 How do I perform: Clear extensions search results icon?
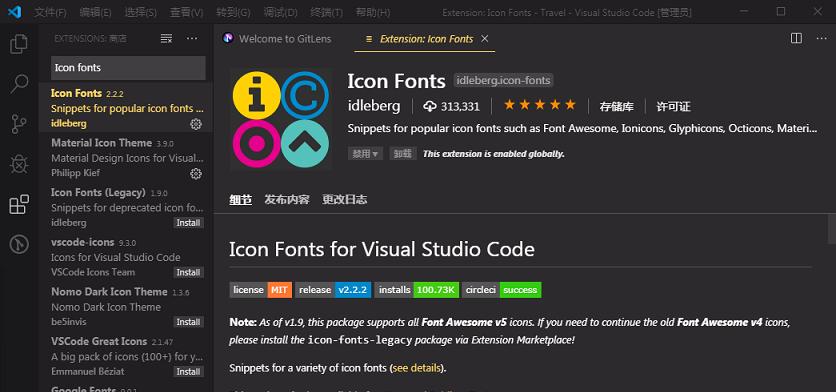click(x=166, y=38)
